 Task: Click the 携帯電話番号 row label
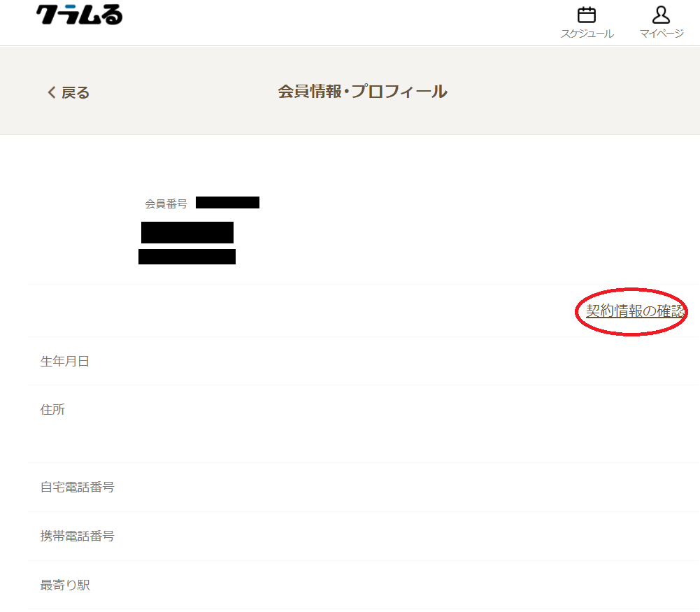pyautogui.click(x=77, y=536)
